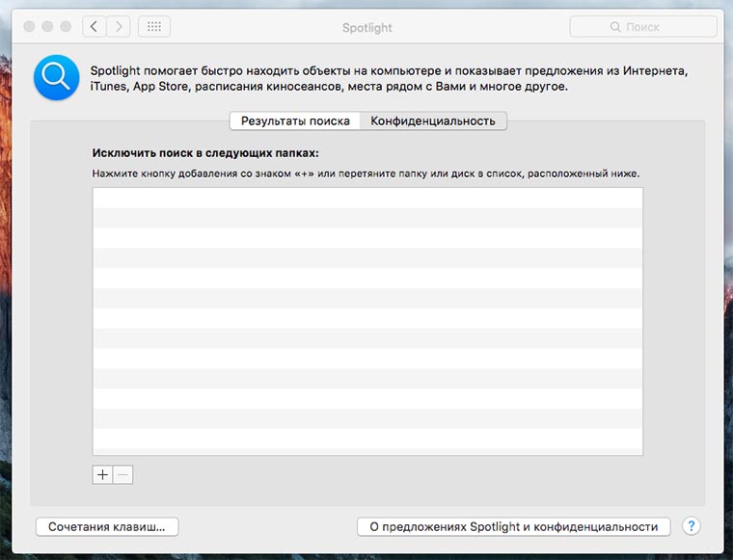The image size is (733, 560).
Task: Click the Spotlight description paragraph
Action: [x=389, y=78]
